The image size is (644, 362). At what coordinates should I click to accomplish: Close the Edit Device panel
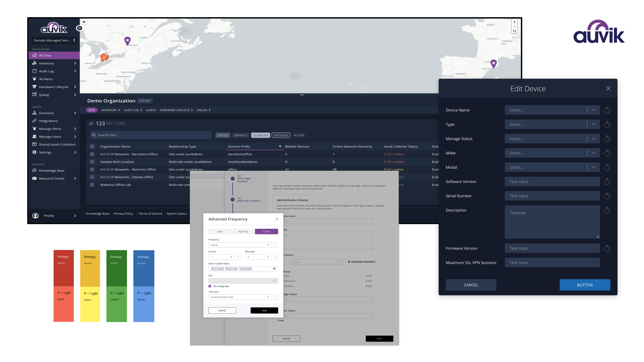point(608,88)
